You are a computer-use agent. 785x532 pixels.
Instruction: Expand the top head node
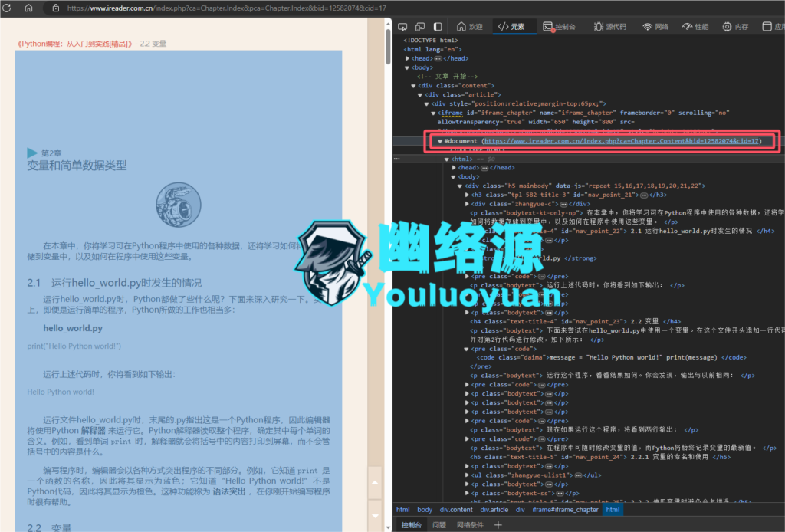[x=407, y=58]
